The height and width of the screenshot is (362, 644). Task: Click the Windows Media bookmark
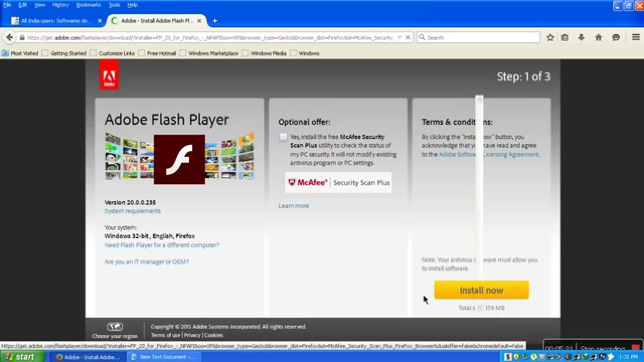(x=264, y=53)
